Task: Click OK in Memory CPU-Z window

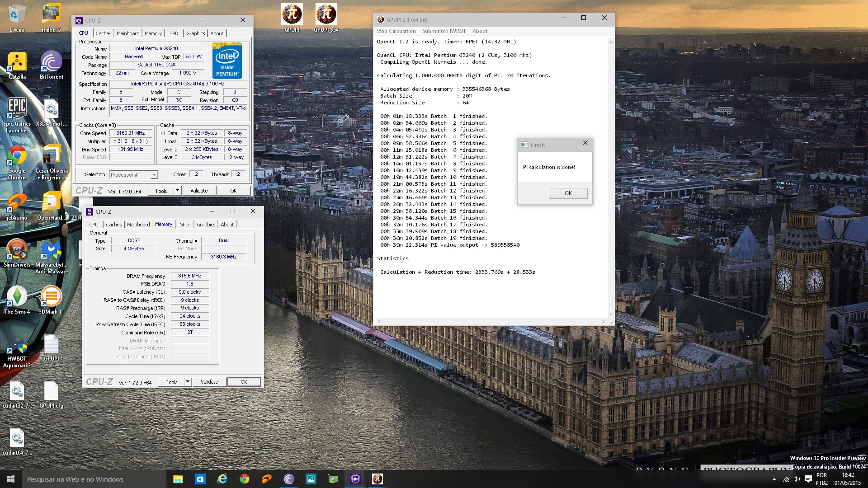Action: pyautogui.click(x=244, y=382)
